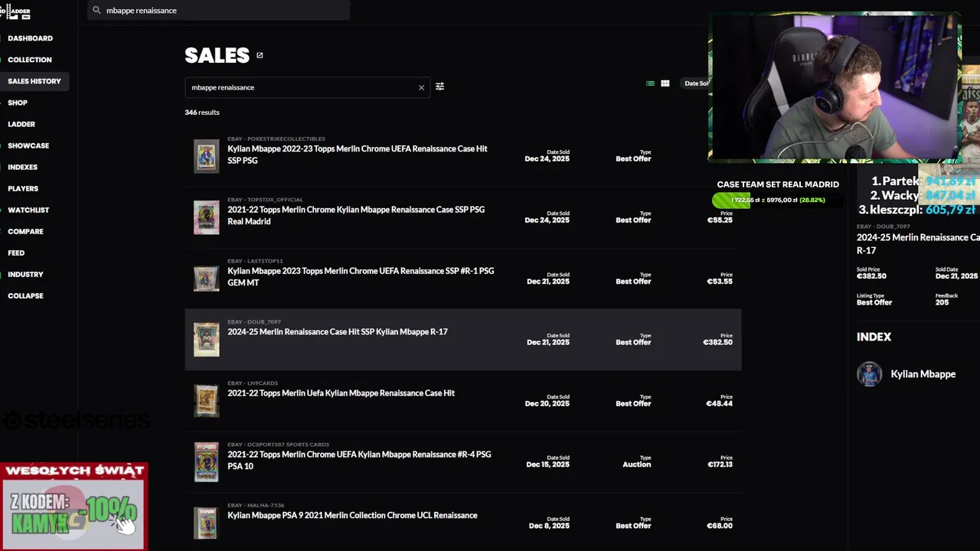The height and width of the screenshot is (551, 980).
Task: Select Compare in the sidebar
Action: point(25,231)
